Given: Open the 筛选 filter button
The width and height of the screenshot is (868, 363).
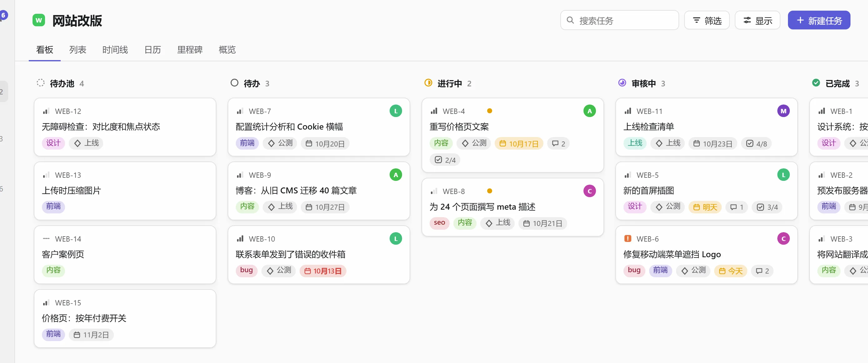Looking at the screenshot, I should point(707,20).
